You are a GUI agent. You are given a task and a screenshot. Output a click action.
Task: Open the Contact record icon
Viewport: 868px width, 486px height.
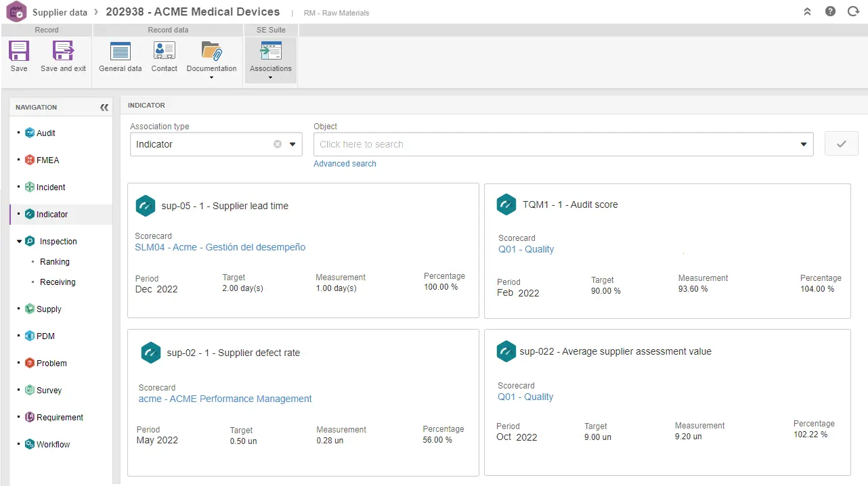[164, 51]
